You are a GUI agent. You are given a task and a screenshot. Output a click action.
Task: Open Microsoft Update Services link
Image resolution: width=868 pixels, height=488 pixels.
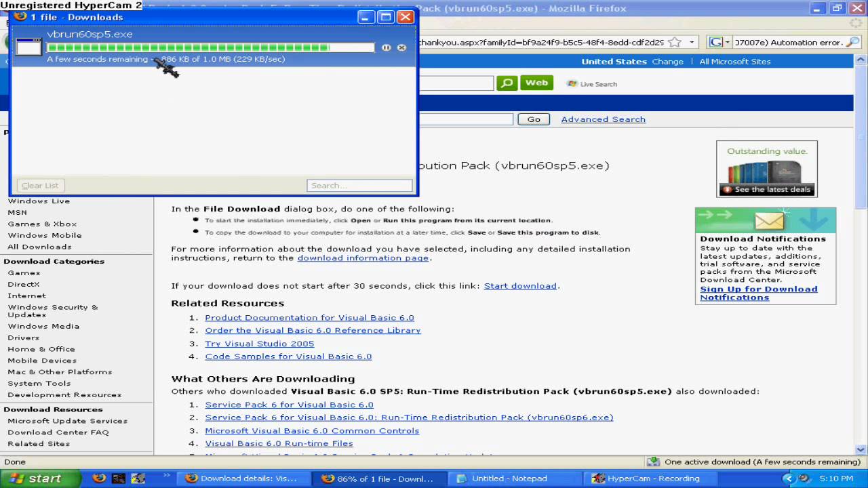[67, 421]
